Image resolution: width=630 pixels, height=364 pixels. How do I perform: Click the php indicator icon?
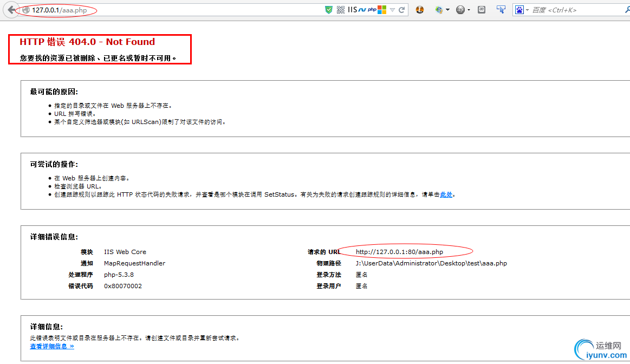pos(372,10)
